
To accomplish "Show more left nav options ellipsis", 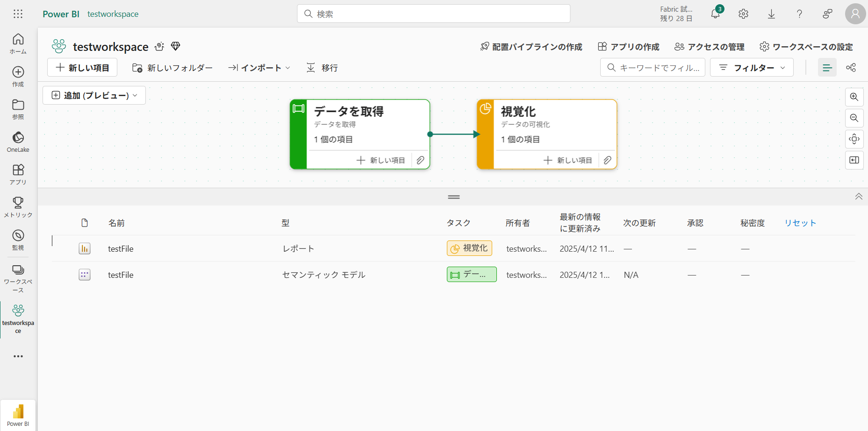I will [18, 356].
